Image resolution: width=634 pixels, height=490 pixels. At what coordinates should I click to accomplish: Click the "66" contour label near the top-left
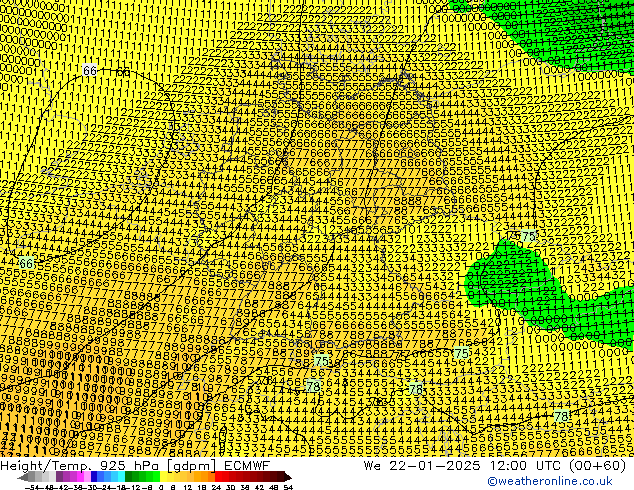pyautogui.click(x=89, y=70)
